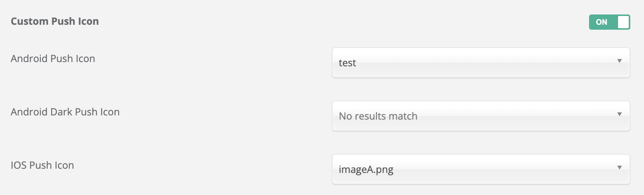Image resolution: width=644 pixels, height=195 pixels.
Task: Turn off the Custom Push Icon setting
Action: 609,22
